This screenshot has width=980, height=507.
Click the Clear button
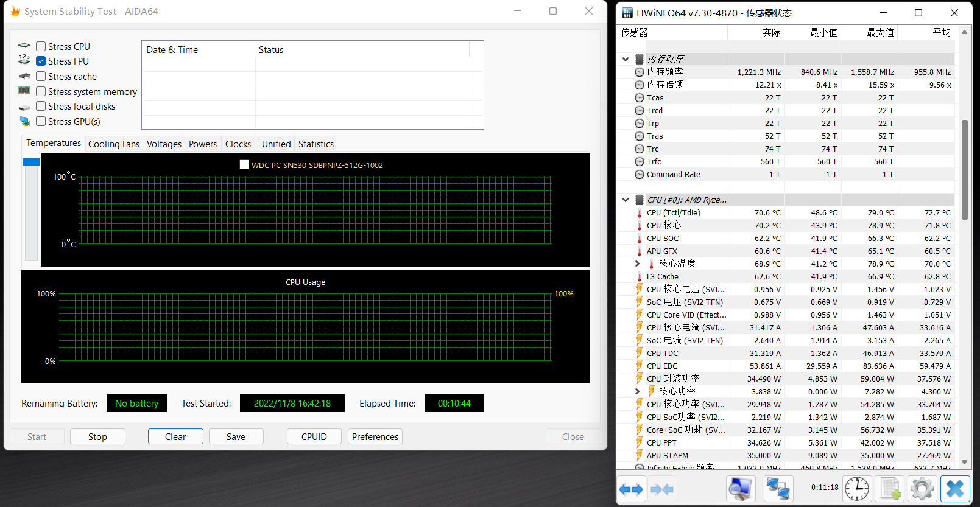click(175, 436)
